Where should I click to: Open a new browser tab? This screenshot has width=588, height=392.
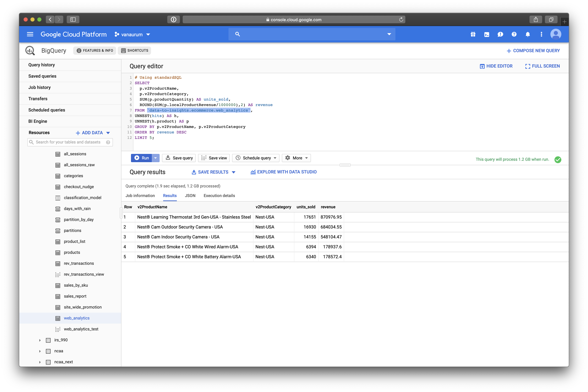pos(564,22)
